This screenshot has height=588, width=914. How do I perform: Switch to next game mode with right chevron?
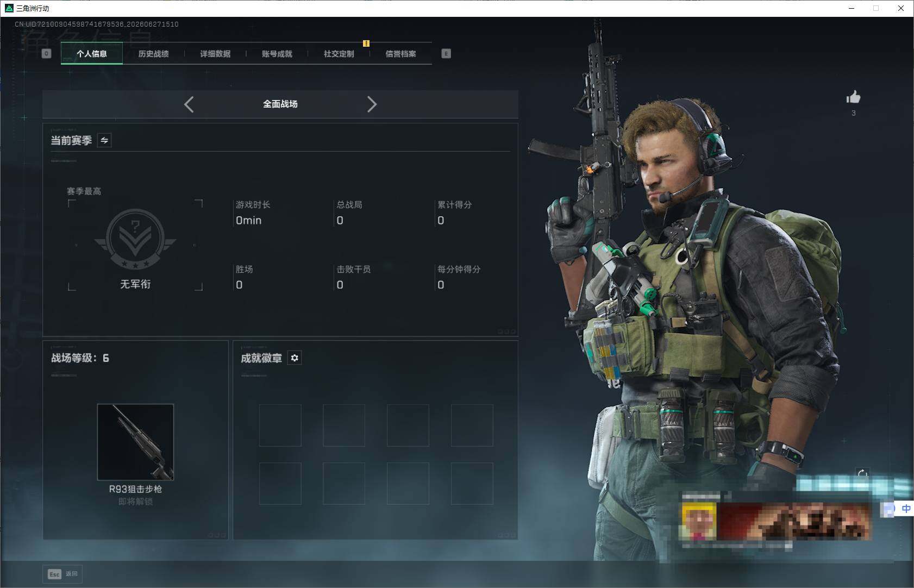(x=372, y=104)
